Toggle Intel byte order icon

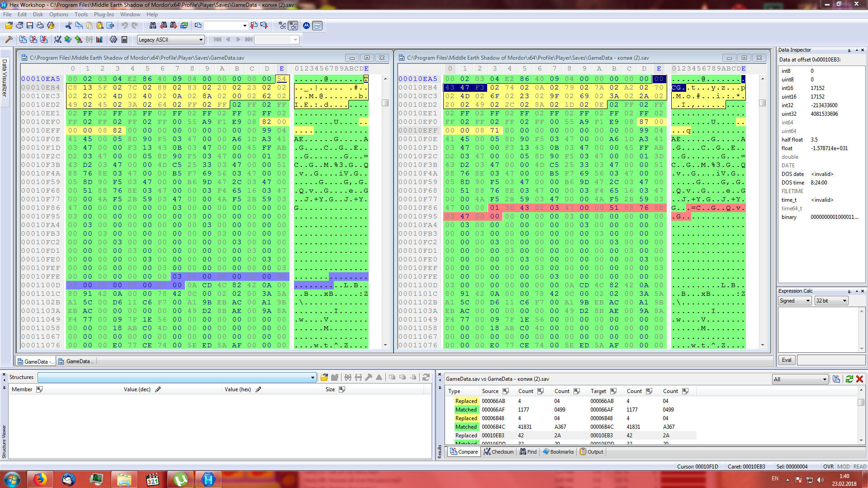(x=317, y=26)
